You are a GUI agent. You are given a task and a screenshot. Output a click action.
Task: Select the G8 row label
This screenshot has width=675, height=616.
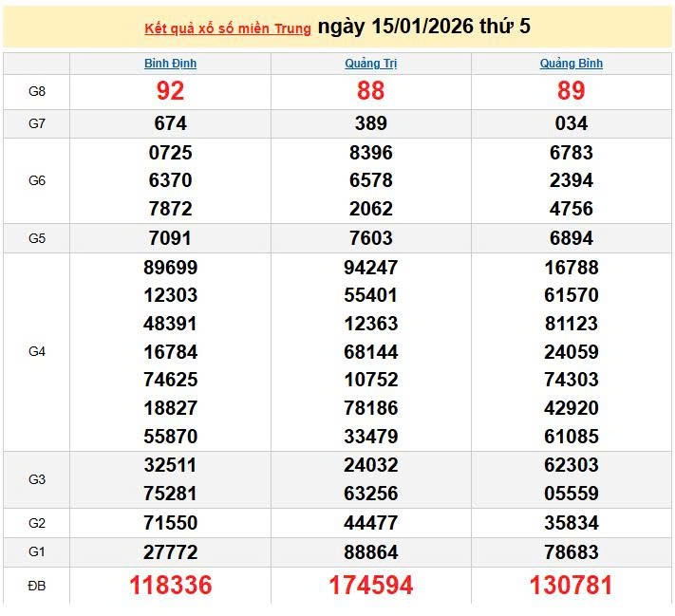coord(37,91)
